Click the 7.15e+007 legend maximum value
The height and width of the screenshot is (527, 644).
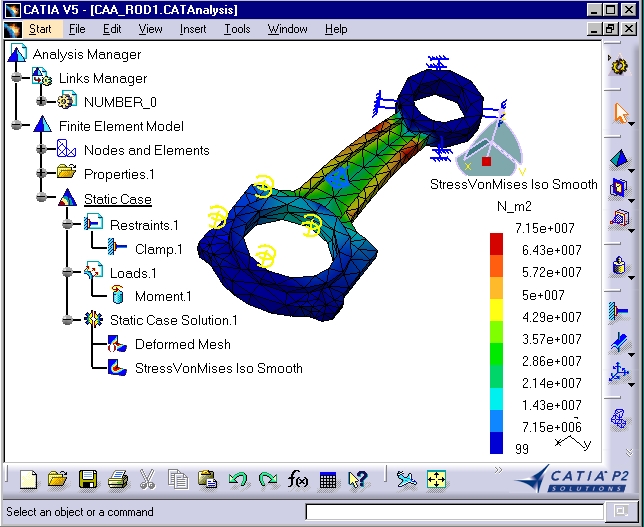pyautogui.click(x=545, y=228)
